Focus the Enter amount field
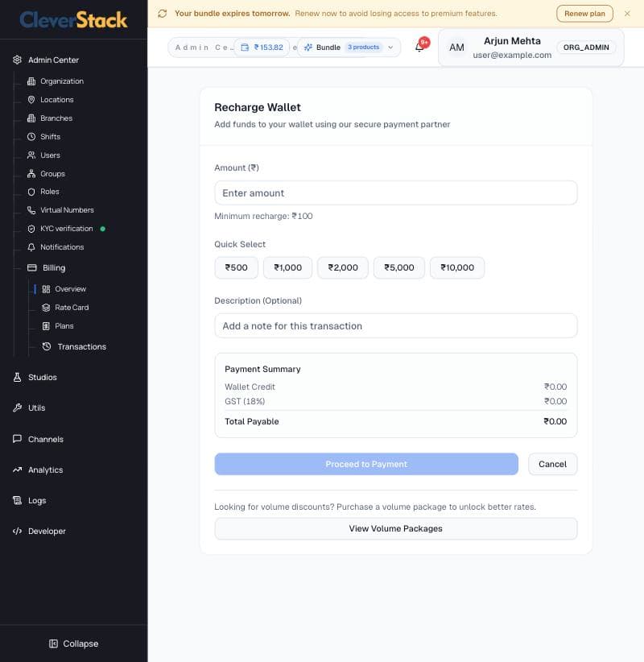The image size is (644, 662). [x=395, y=193]
